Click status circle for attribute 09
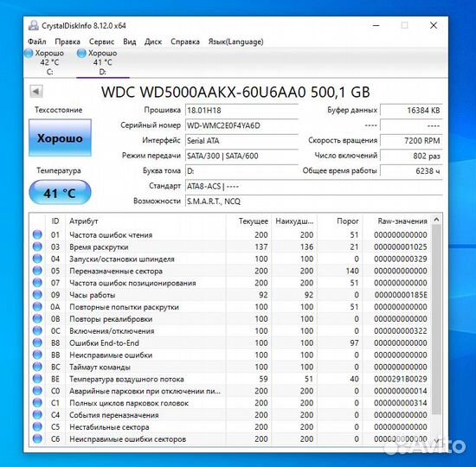476x467 pixels. [x=37, y=294]
